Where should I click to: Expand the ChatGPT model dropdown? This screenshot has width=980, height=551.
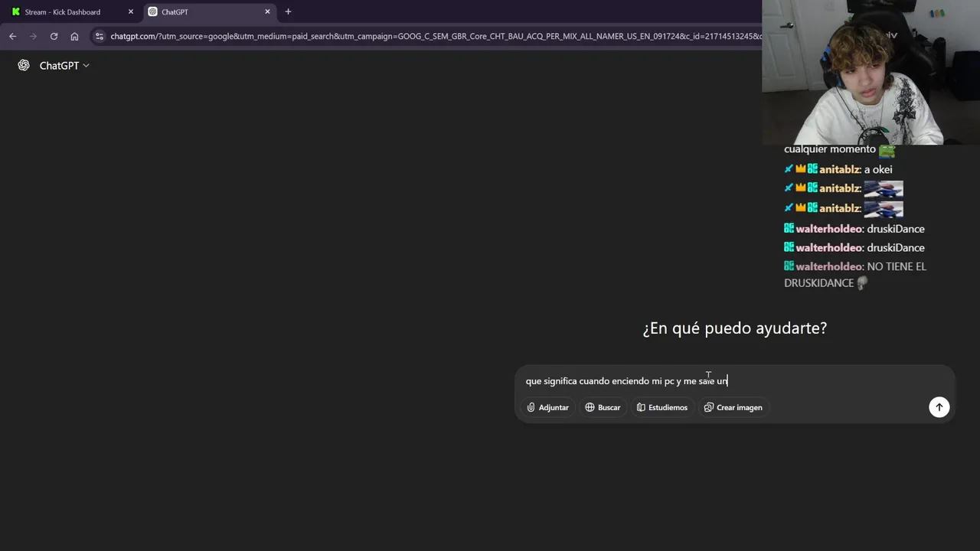pyautogui.click(x=64, y=66)
